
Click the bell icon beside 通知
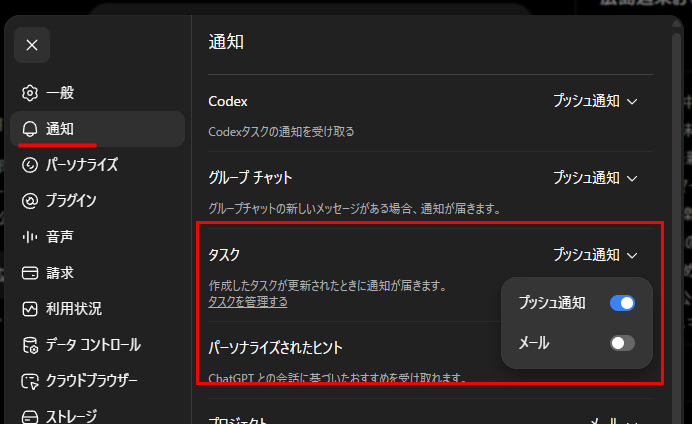[30, 129]
